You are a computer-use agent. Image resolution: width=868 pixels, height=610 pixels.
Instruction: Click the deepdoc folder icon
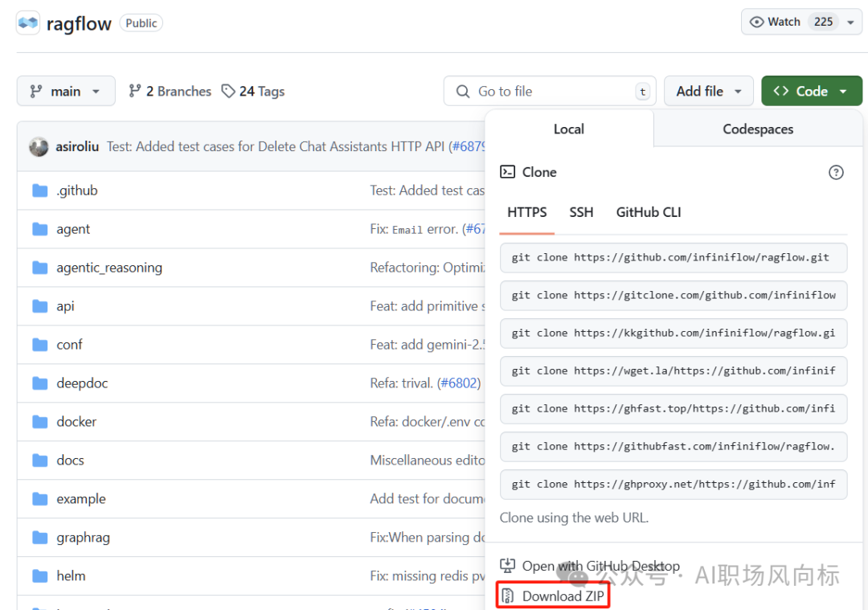[40, 383]
